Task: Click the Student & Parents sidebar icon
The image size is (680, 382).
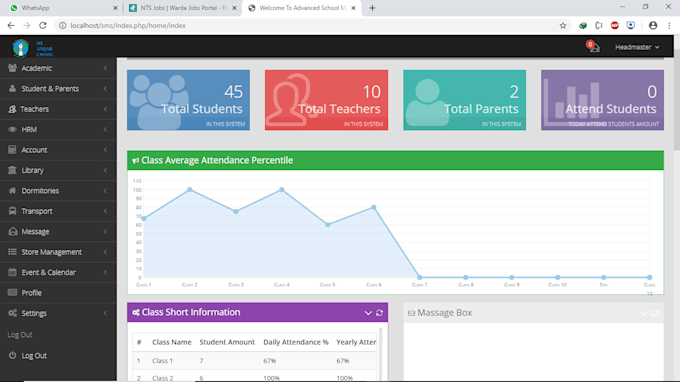Action: (x=12, y=88)
